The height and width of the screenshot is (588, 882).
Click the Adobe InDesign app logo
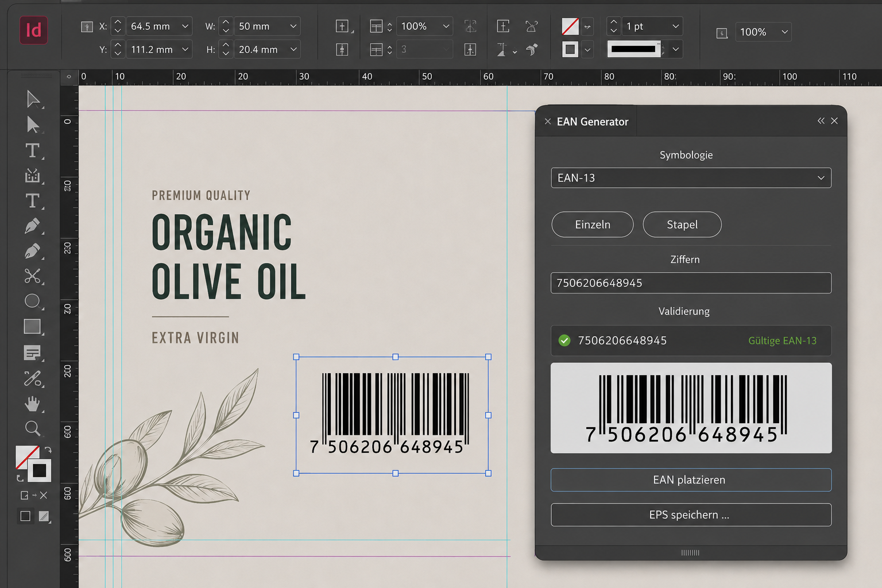(x=33, y=30)
